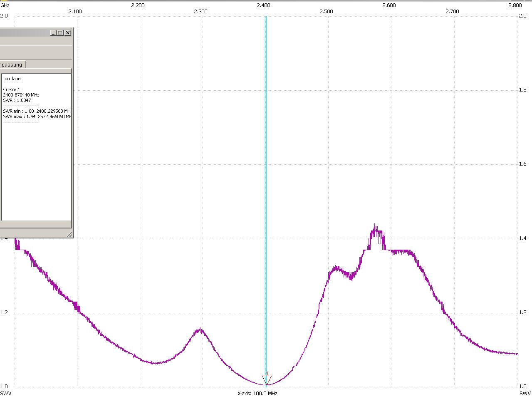Minimize the small info window
Screen dimensions: 532x399
(x=53, y=33)
